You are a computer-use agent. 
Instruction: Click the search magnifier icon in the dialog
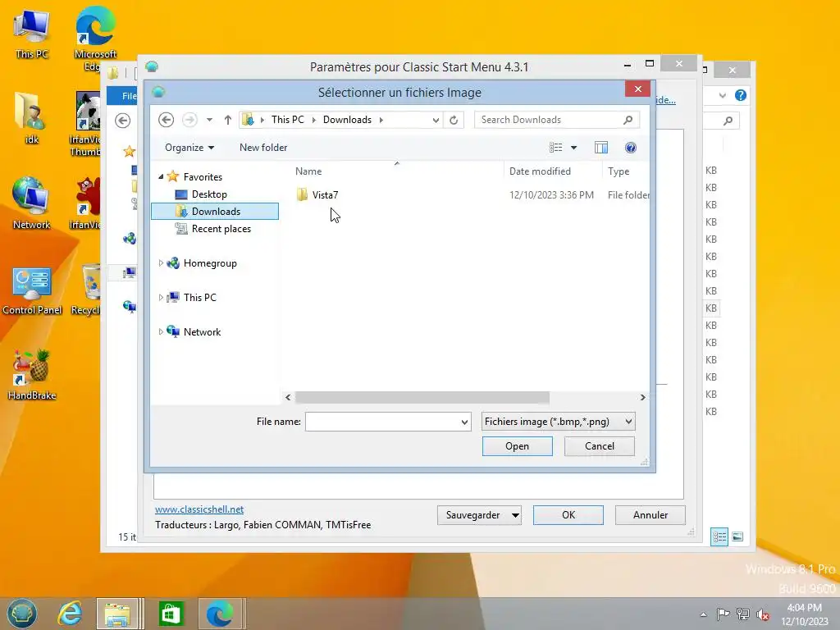(x=628, y=120)
